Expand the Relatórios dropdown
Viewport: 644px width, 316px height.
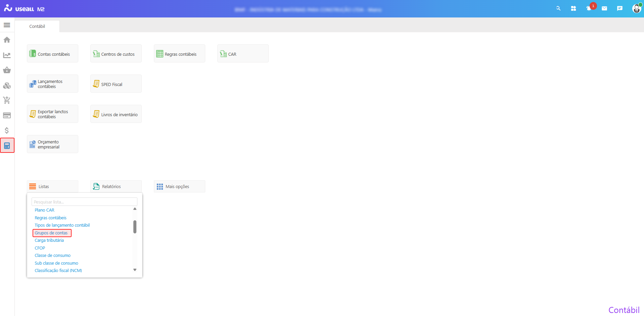116,186
